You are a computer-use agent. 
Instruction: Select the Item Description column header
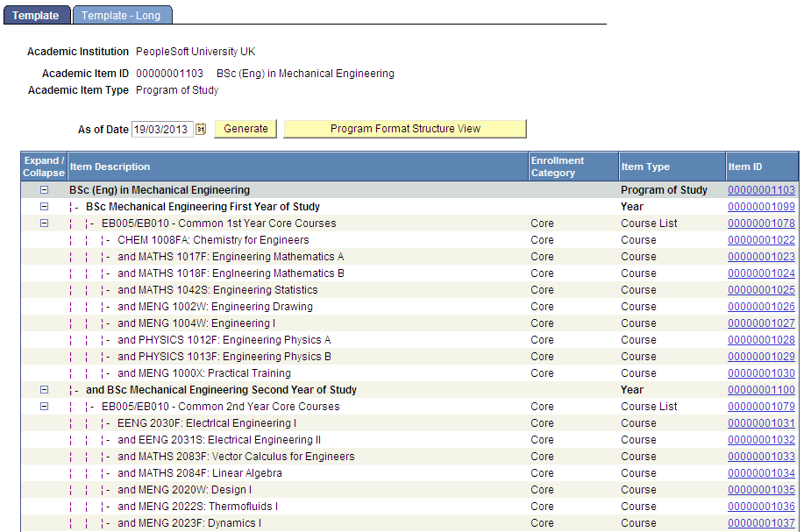pyautogui.click(x=298, y=167)
